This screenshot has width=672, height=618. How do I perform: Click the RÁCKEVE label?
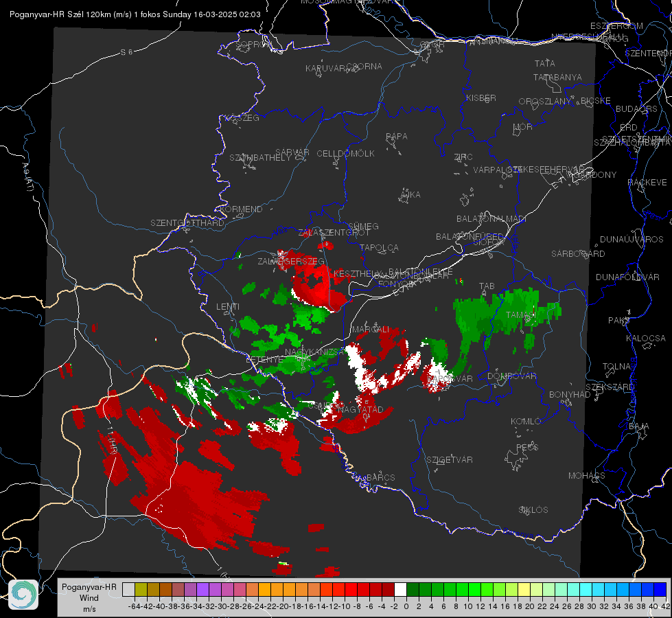pos(647,183)
